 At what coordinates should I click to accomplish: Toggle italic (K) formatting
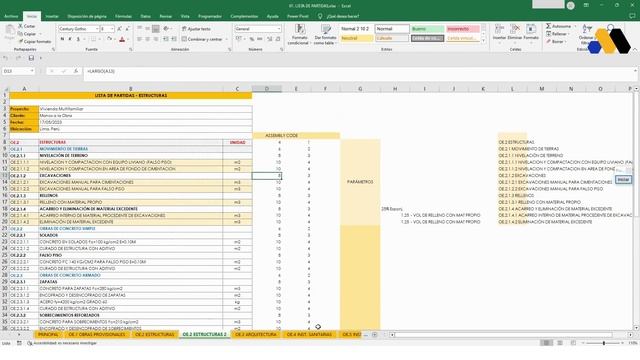[70, 39]
